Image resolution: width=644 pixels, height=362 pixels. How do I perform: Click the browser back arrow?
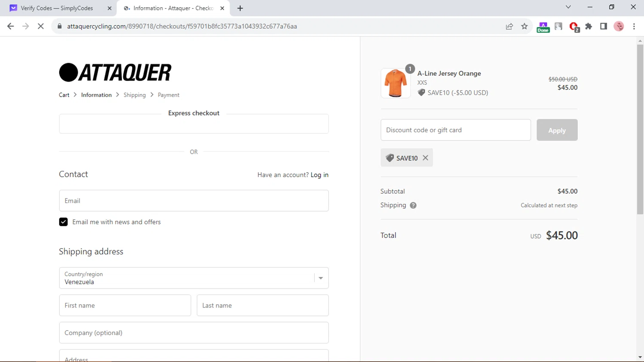[11, 26]
